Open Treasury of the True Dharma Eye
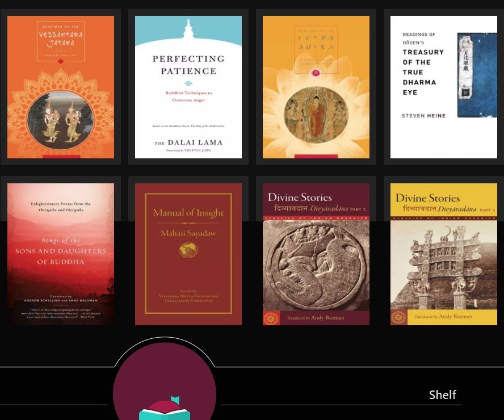The height and width of the screenshot is (420, 504). pyautogui.click(x=444, y=87)
